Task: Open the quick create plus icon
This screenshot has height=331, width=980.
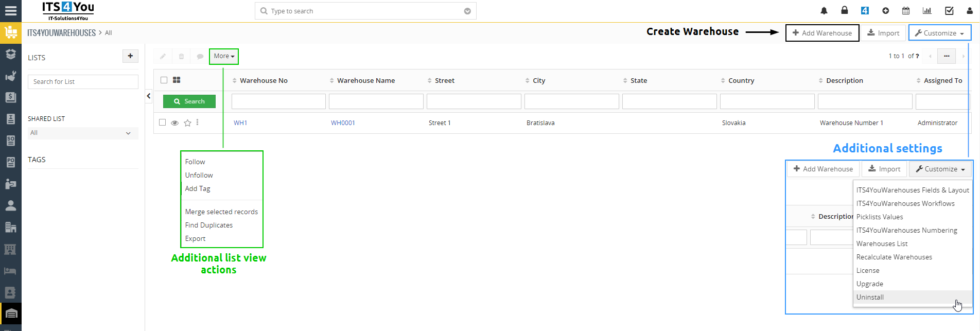Action: (885, 11)
